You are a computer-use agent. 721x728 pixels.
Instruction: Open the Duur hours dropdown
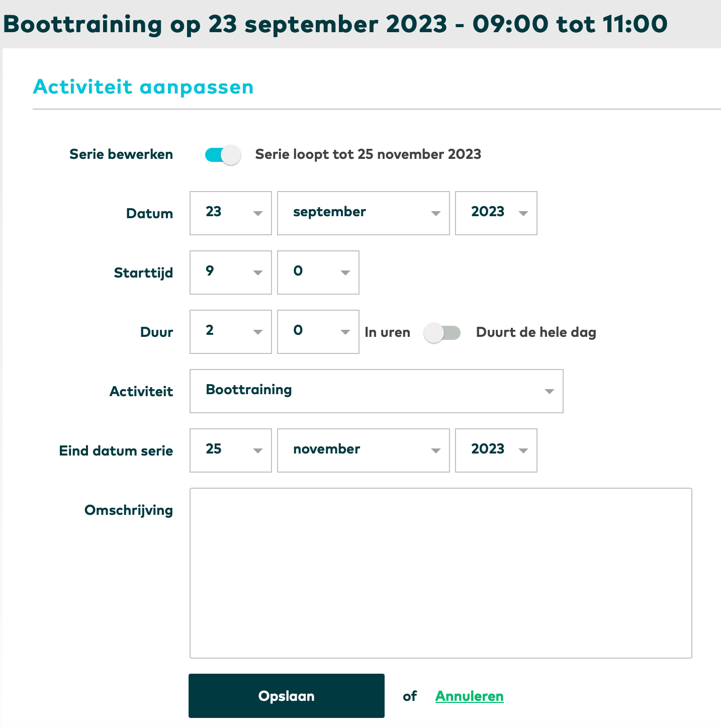click(231, 332)
